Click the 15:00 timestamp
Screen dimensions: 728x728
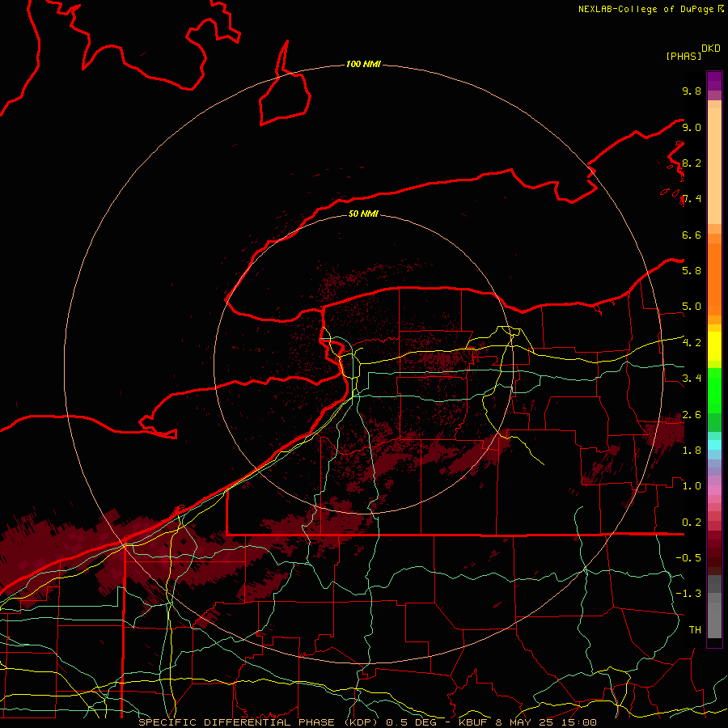(581, 722)
